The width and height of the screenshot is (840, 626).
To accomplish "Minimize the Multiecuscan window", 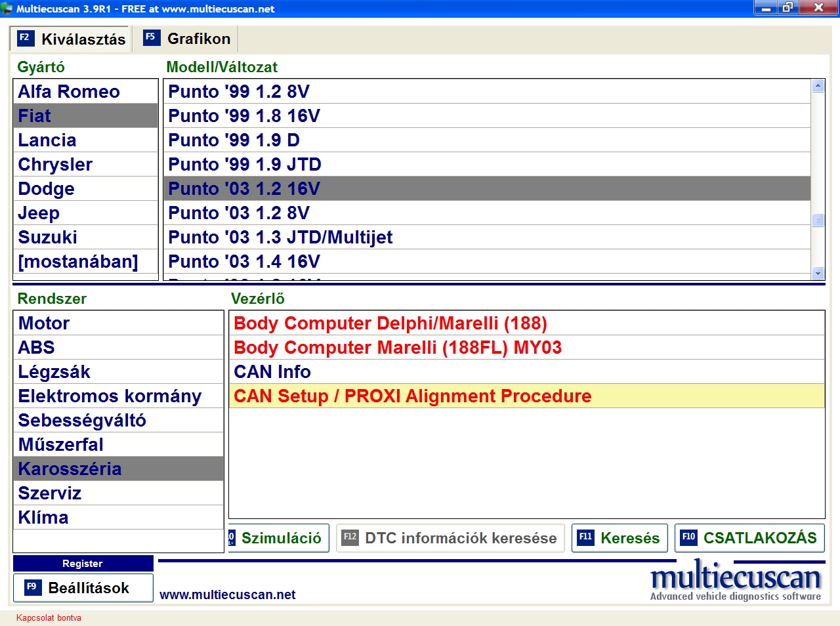I will click(x=765, y=8).
